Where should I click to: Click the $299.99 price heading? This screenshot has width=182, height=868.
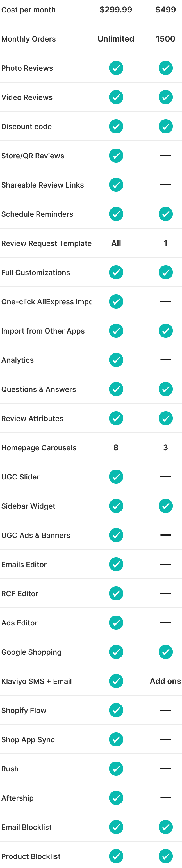pos(116,10)
